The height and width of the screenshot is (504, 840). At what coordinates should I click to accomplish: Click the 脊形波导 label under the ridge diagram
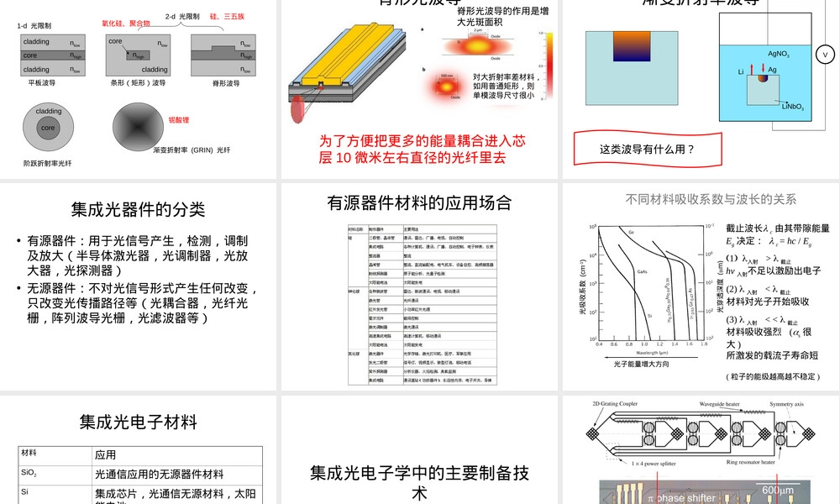tap(226, 83)
